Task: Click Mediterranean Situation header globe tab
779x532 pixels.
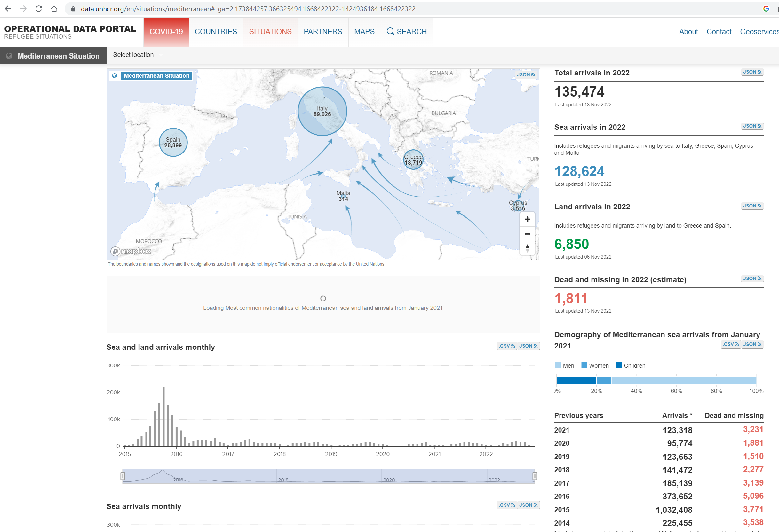Action: [53, 56]
